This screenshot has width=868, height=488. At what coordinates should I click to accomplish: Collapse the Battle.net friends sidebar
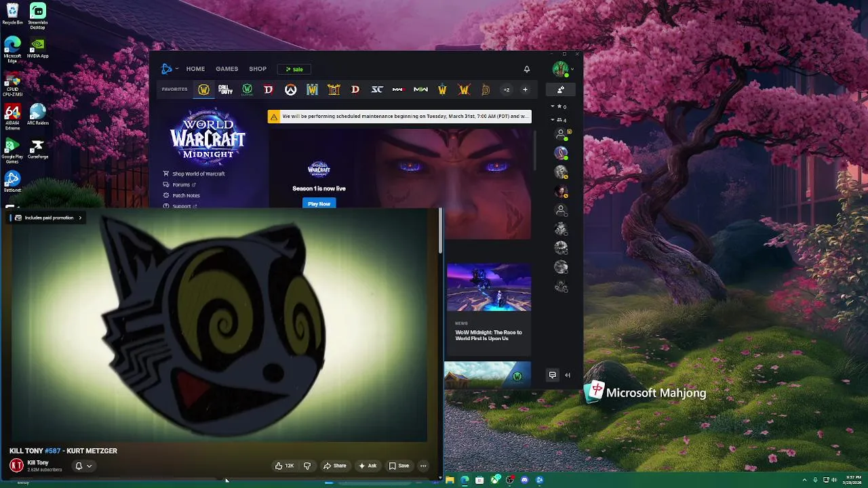pos(568,375)
